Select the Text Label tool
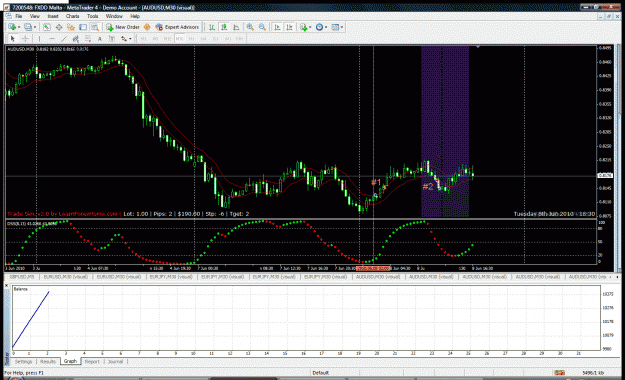 coord(112,39)
